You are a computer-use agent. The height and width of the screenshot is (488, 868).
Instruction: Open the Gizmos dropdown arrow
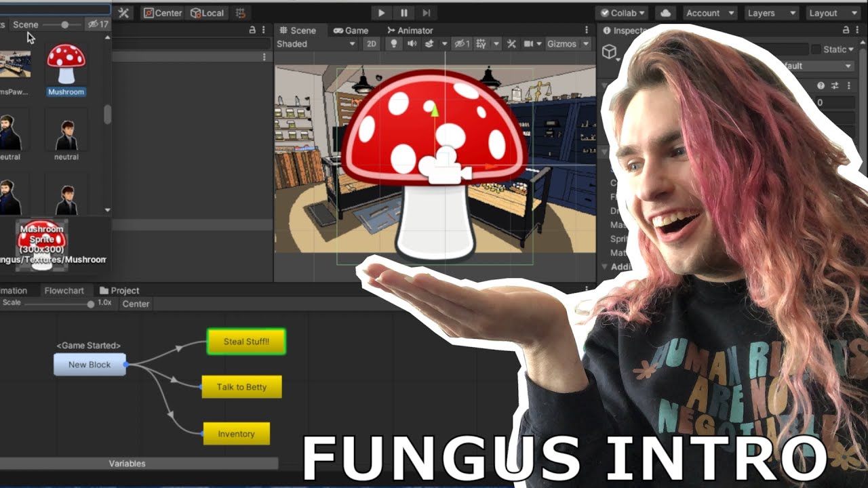[x=587, y=43]
